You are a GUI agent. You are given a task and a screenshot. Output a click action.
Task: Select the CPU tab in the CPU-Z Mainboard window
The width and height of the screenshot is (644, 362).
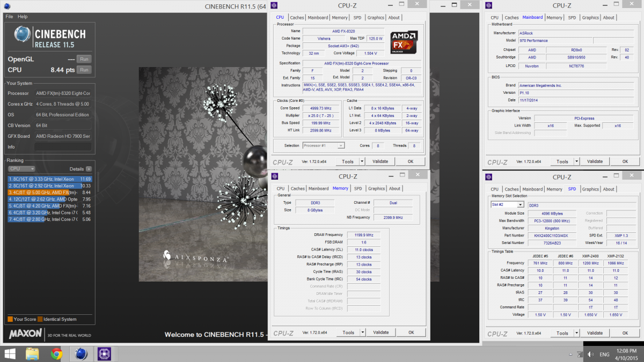(494, 18)
